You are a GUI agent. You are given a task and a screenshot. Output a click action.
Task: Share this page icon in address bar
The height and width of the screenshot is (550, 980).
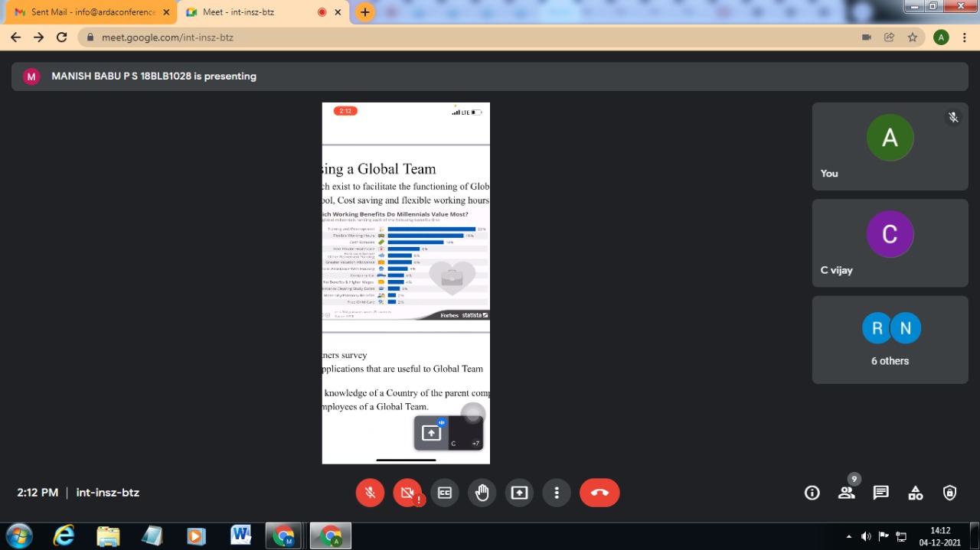tap(889, 37)
